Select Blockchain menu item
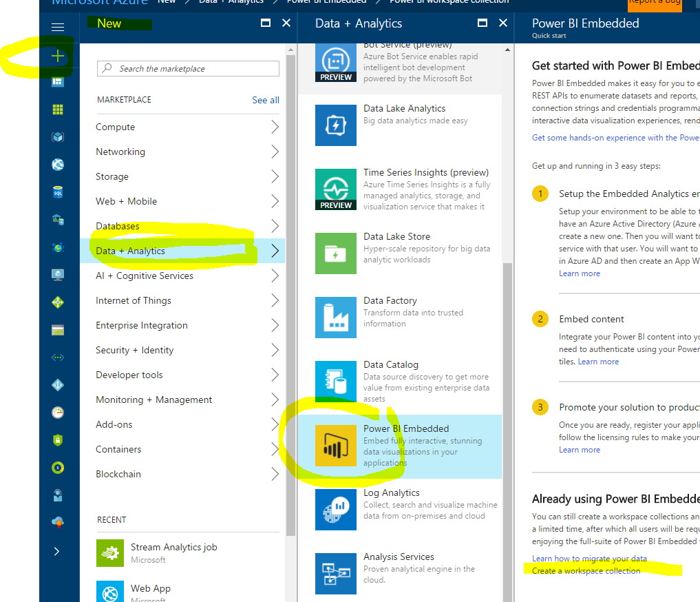The image size is (700, 602). 182,474
